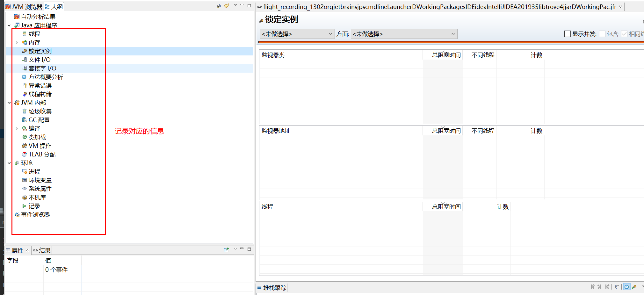Open 本机库 page

coord(37,197)
